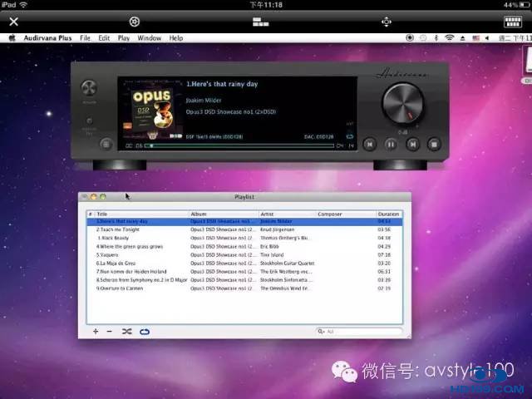Open the Bluetooth menu bar icon

(x=436, y=38)
